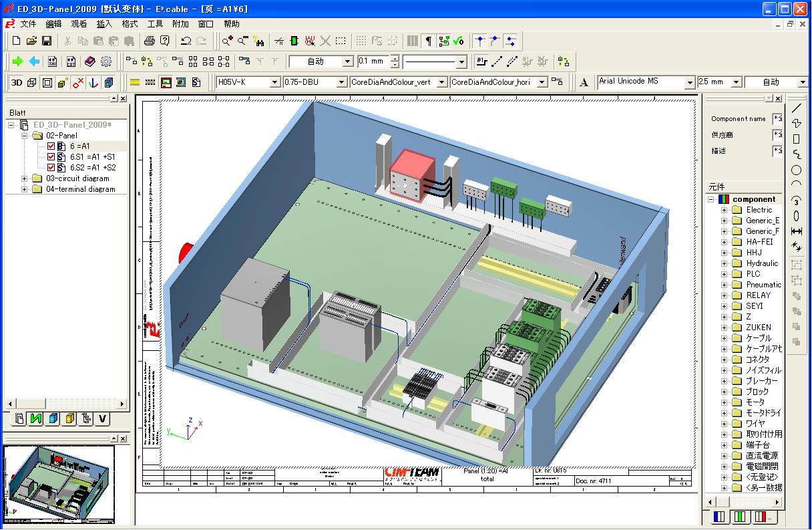Select the Arc drawing tool

pyautogui.click(x=796, y=184)
